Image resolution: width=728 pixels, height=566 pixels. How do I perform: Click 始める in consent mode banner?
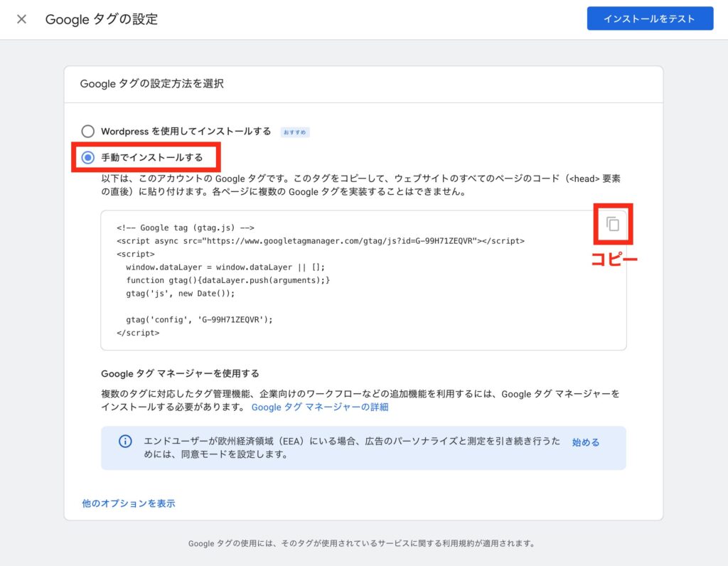[x=586, y=442]
